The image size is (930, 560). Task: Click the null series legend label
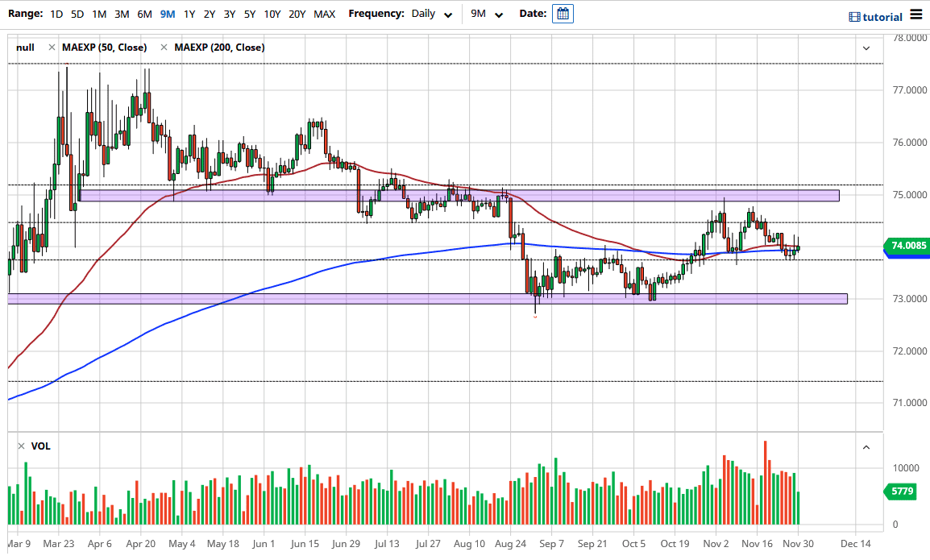[x=26, y=48]
